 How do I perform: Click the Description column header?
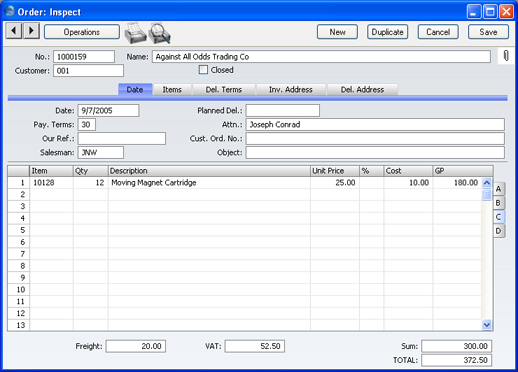pyautogui.click(x=209, y=171)
